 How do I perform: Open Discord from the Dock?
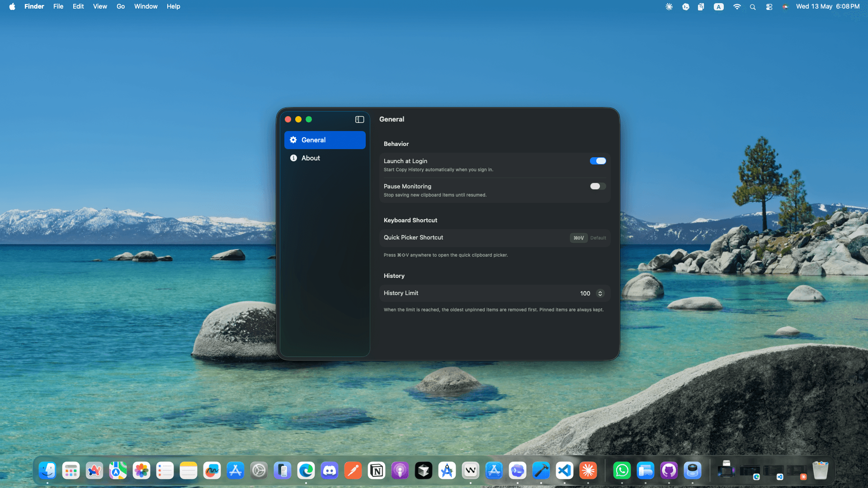(330, 471)
